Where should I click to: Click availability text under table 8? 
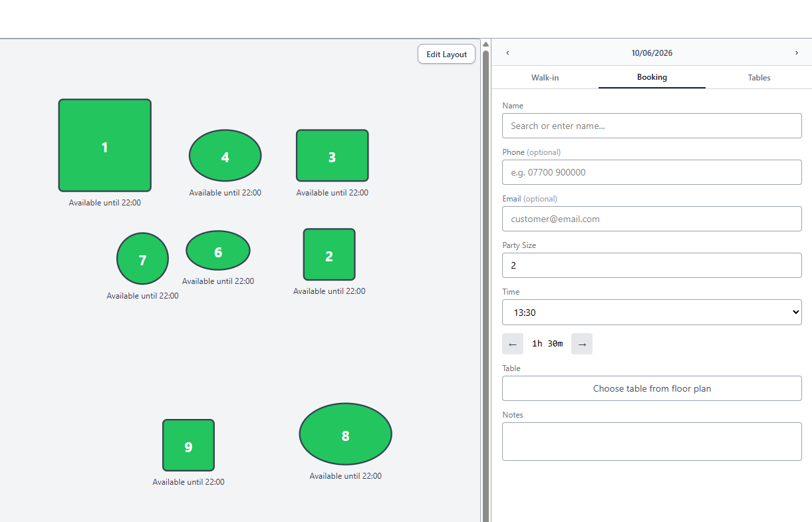pos(346,476)
